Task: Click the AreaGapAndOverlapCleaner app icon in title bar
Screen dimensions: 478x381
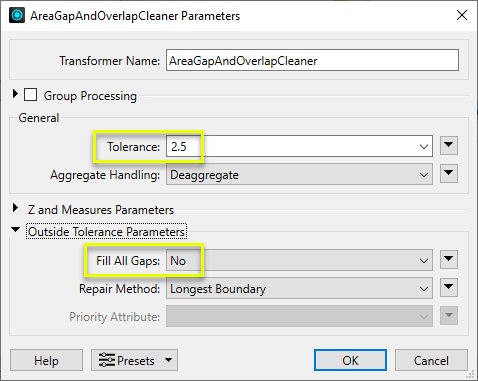Action: (x=17, y=15)
